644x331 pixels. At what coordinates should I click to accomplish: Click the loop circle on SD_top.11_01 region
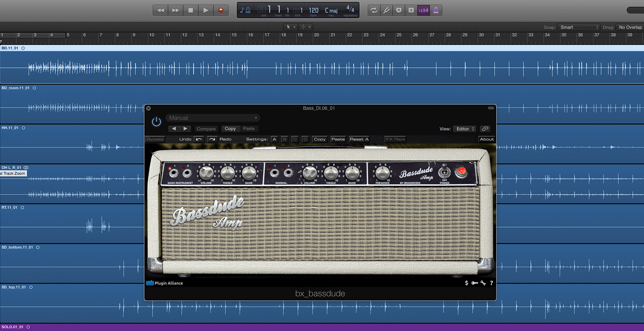coord(30,287)
